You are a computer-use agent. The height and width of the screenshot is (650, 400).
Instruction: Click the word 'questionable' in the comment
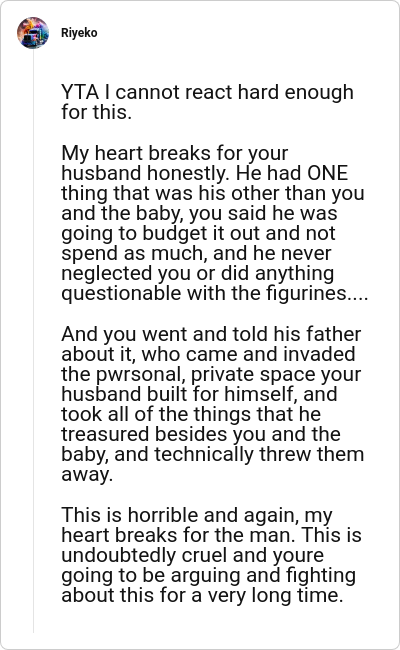121,293
